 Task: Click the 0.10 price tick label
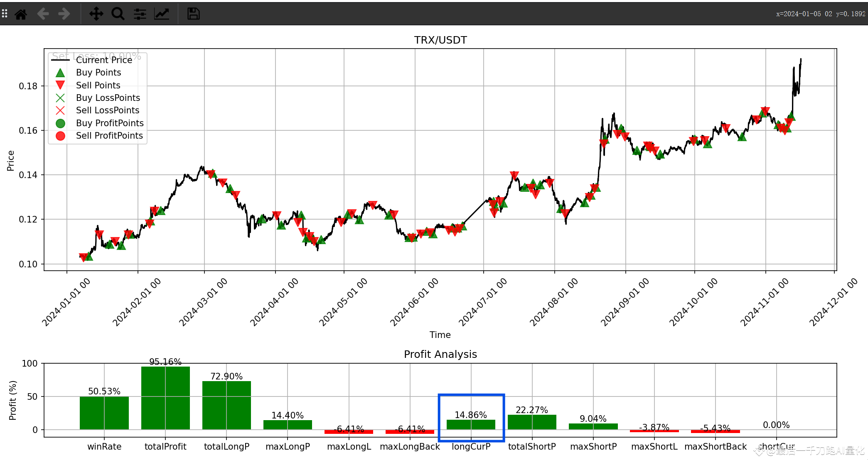28,264
